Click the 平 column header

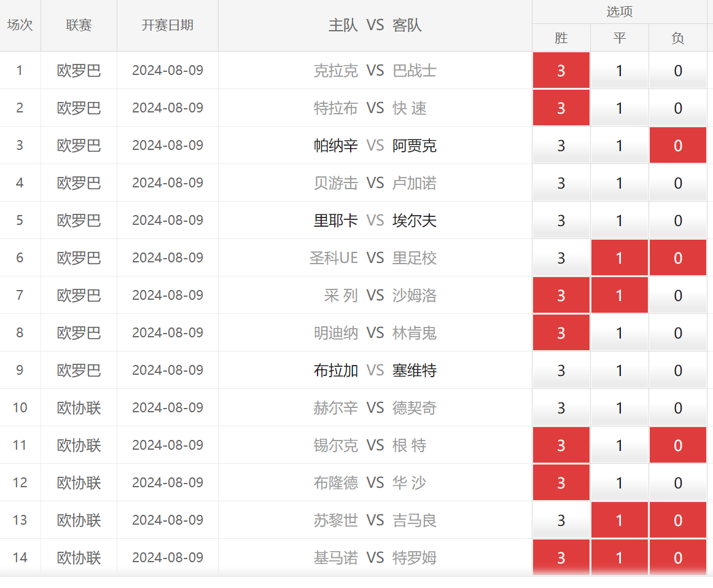pyautogui.click(x=619, y=37)
